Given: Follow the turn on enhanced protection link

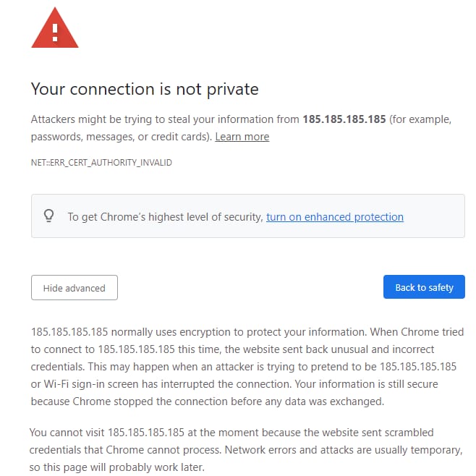Looking at the screenshot, I should coord(334,216).
